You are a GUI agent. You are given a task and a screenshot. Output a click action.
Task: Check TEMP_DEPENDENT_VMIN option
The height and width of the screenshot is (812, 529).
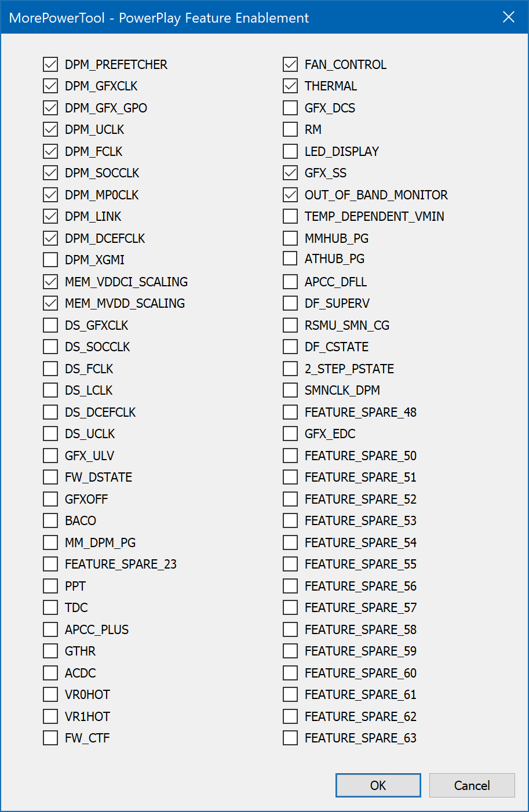pos(290,216)
